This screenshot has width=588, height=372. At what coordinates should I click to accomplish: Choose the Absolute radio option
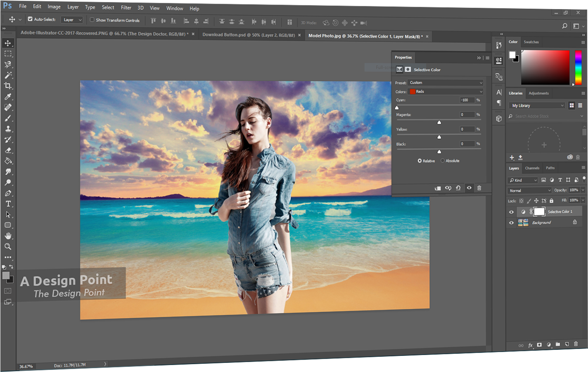tap(443, 161)
